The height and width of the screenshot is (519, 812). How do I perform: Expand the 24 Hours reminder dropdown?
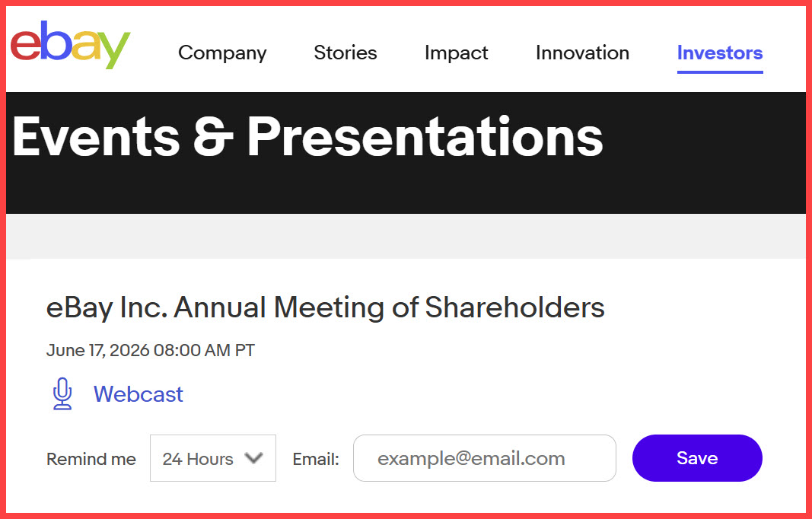pyautogui.click(x=213, y=458)
